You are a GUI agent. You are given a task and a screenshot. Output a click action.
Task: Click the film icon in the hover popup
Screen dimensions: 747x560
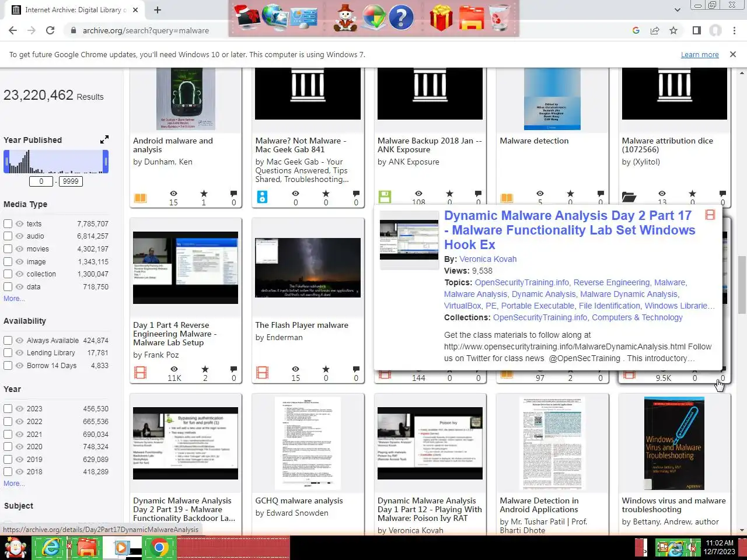(x=710, y=215)
